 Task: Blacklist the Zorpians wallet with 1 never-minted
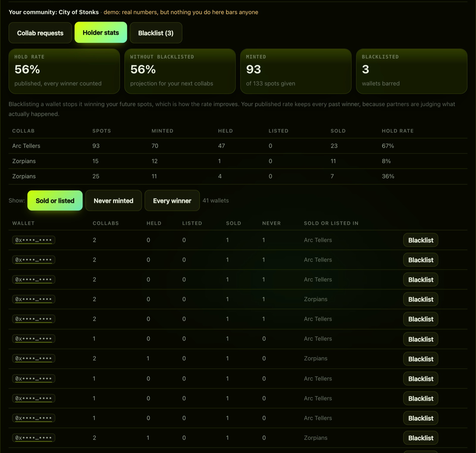[x=421, y=299]
